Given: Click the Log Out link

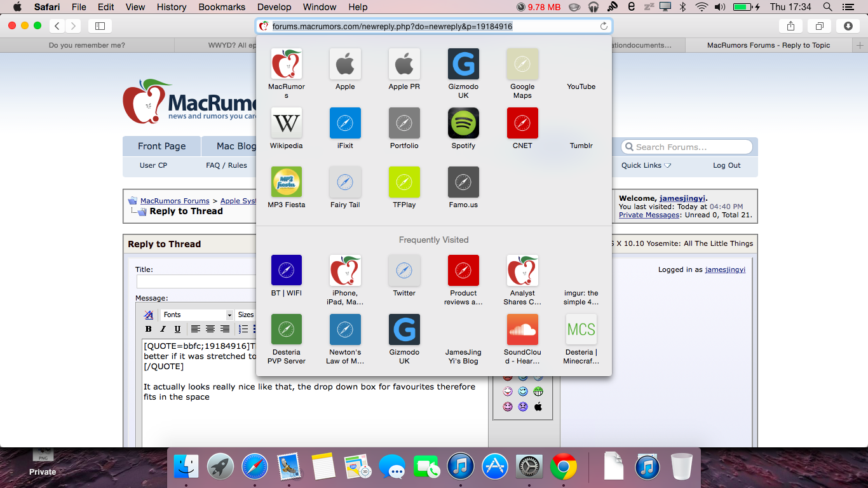Looking at the screenshot, I should click(x=726, y=165).
